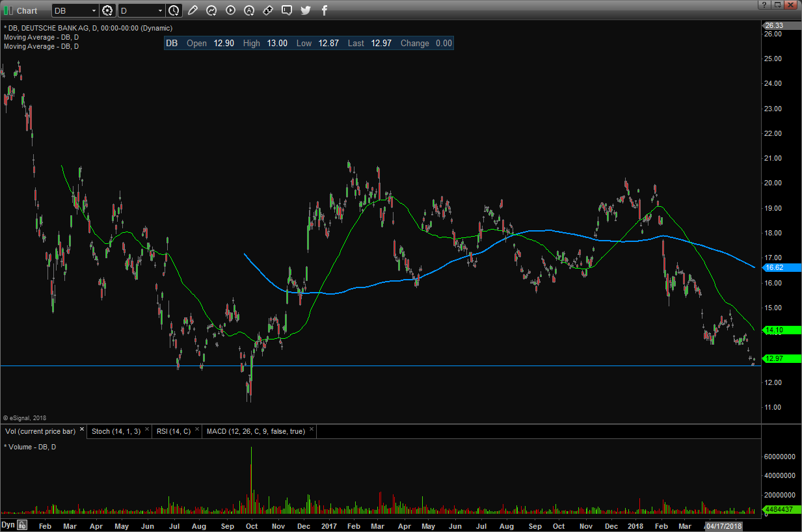Open the time template clock icon

coord(174,10)
